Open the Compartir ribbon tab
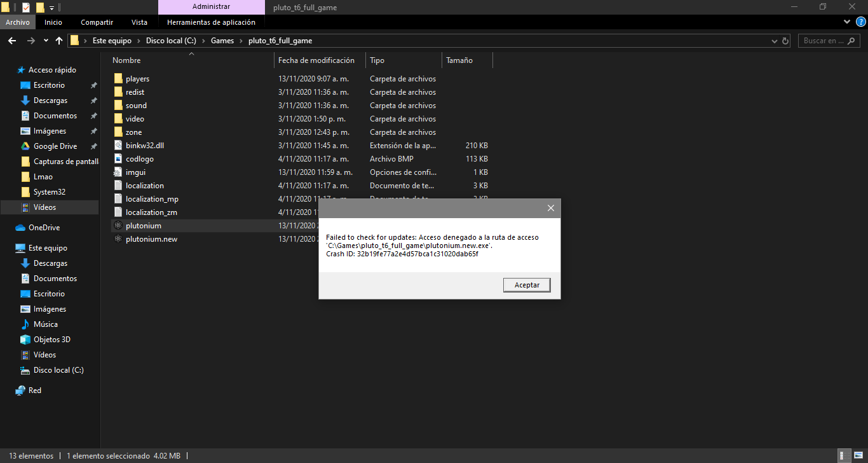 (97, 22)
